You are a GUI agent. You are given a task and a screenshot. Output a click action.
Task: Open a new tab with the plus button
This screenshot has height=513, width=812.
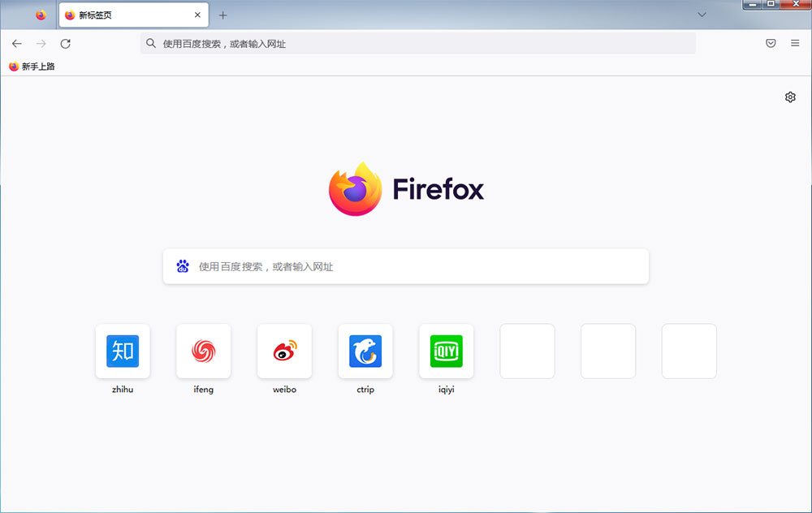(222, 15)
